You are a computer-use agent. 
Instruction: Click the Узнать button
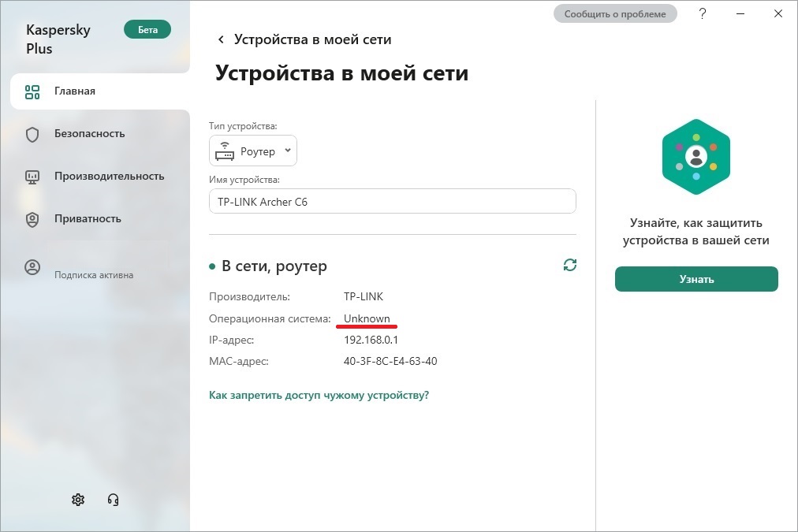click(x=696, y=279)
